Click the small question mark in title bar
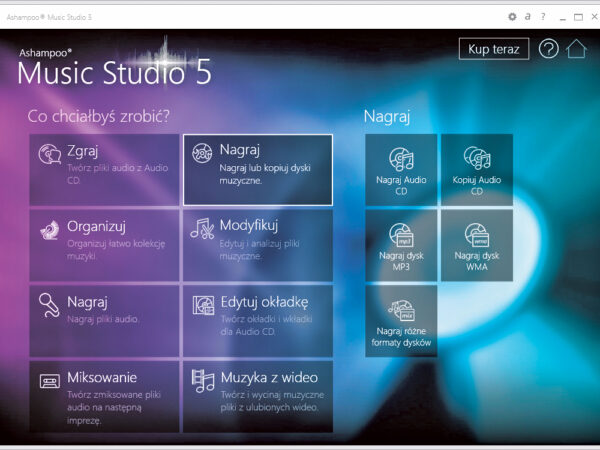The image size is (600, 450). 543,17
